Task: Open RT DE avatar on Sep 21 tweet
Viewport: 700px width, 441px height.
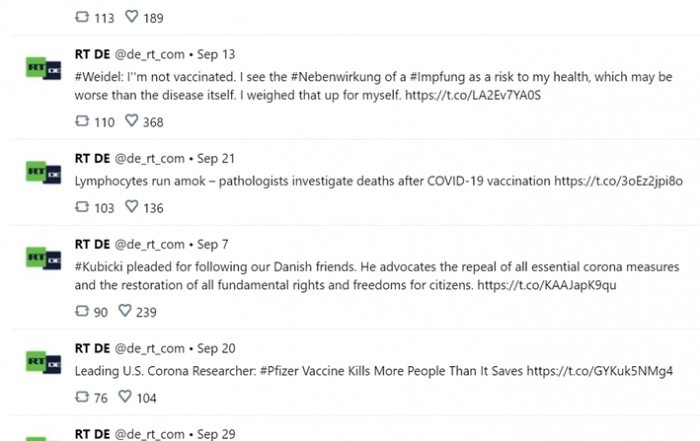Action: pos(43,172)
